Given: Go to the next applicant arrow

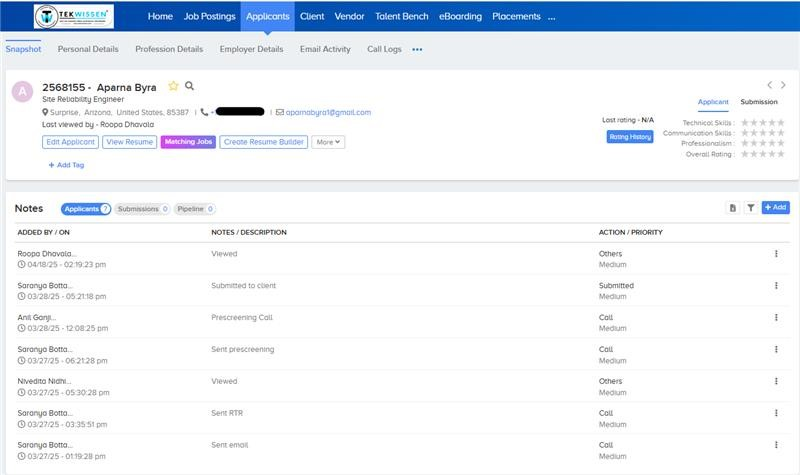Looking at the screenshot, I should click(783, 85).
